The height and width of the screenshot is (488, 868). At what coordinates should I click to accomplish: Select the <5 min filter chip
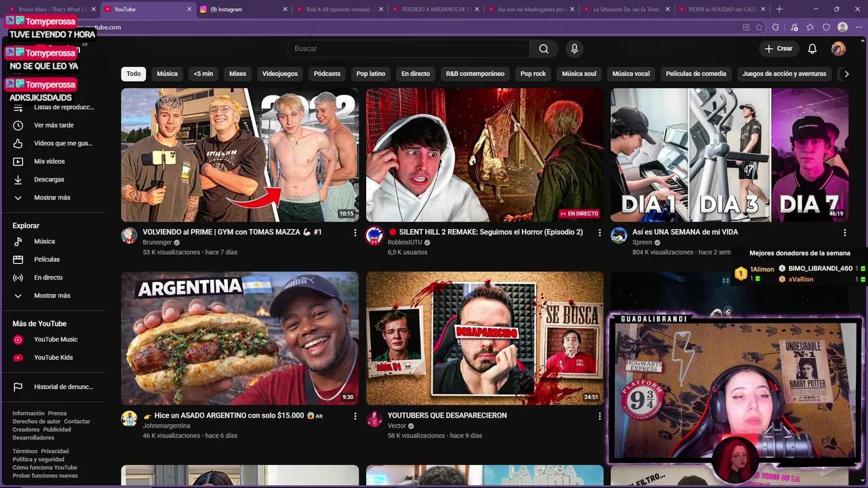pos(203,74)
